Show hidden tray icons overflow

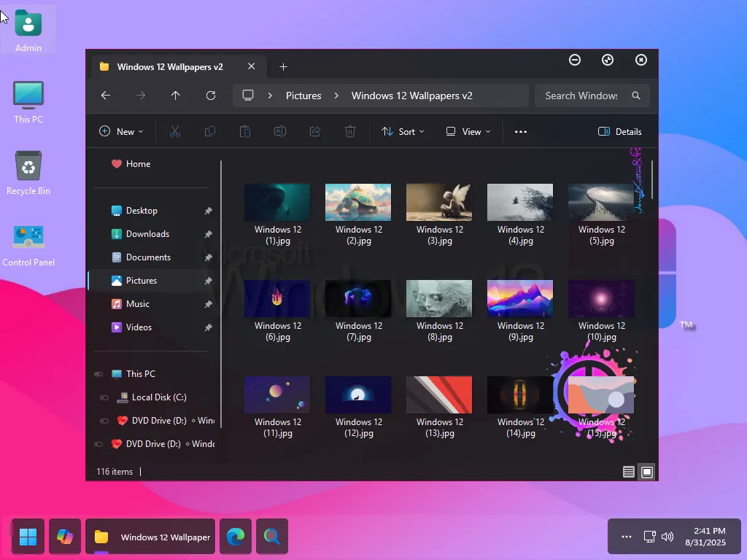click(627, 537)
